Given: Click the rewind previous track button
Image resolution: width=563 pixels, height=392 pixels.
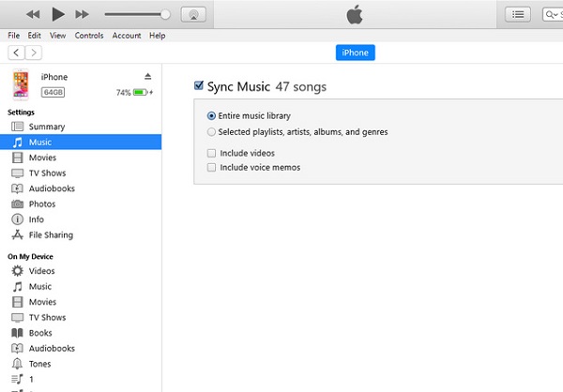Looking at the screenshot, I should click(33, 14).
